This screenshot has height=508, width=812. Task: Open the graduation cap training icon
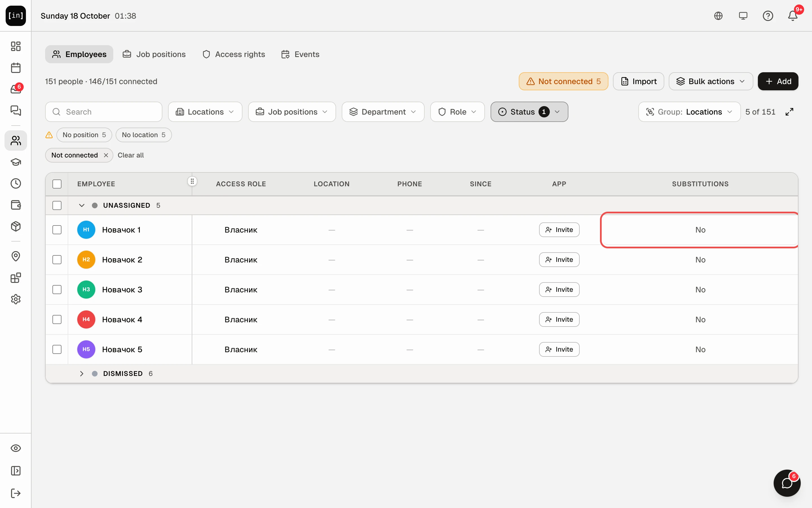(x=16, y=162)
